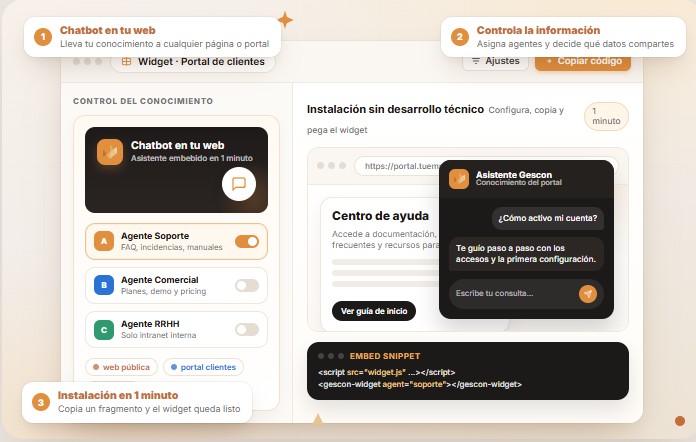Click the send arrow in the chat widget
The width and height of the screenshot is (696, 442).
[x=587, y=293]
